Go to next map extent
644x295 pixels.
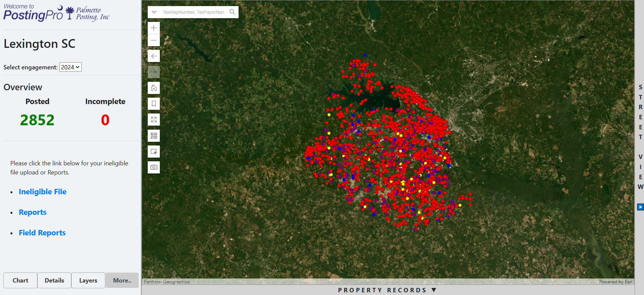tap(154, 72)
